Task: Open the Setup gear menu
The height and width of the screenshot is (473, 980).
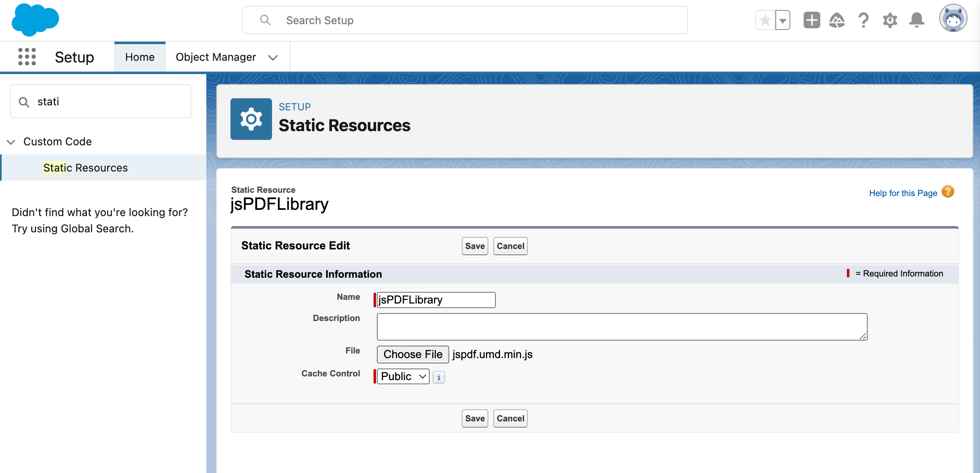Action: (x=890, y=20)
